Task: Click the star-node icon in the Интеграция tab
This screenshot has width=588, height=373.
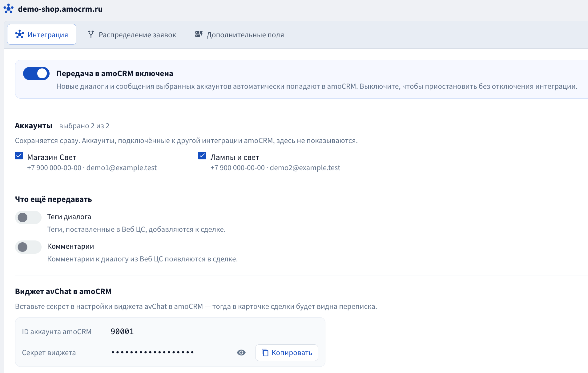Action: 20,34
